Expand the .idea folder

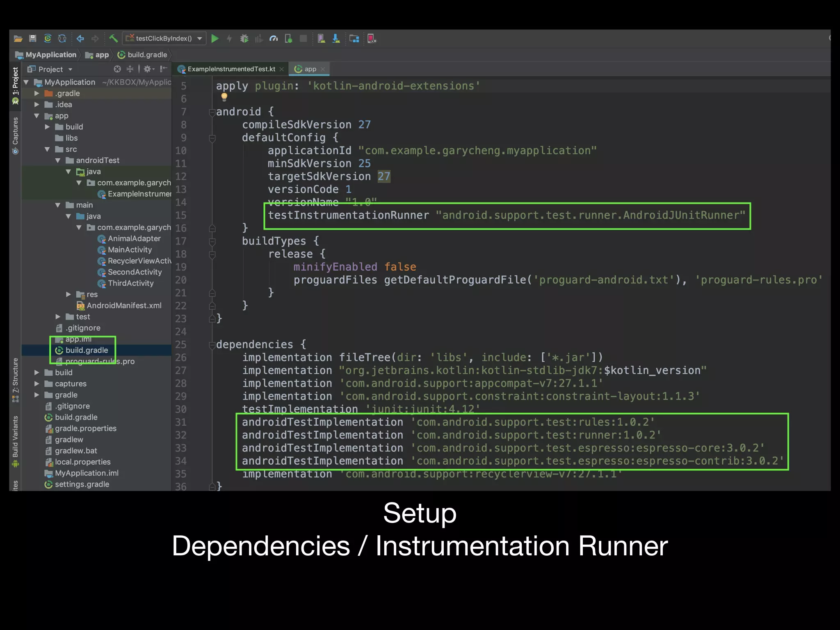[37, 105]
